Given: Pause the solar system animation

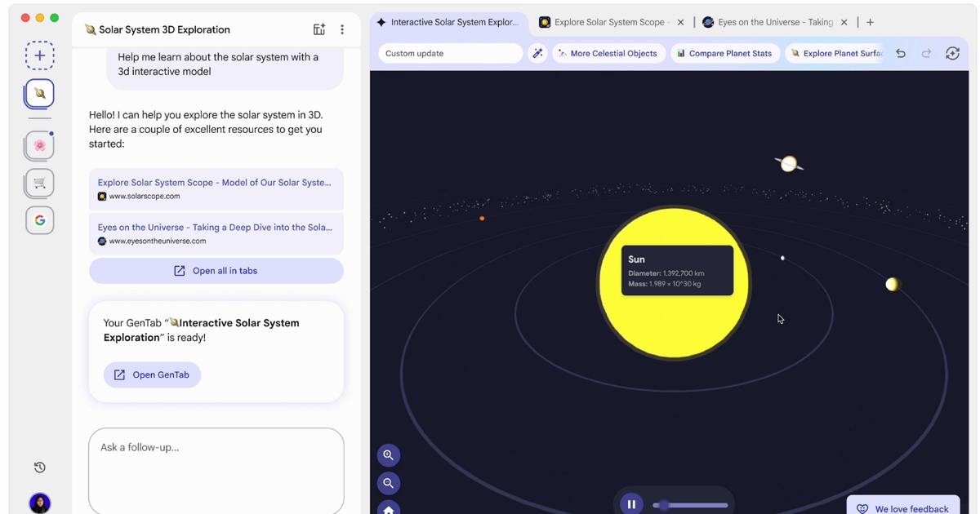Looking at the screenshot, I should tap(631, 503).
